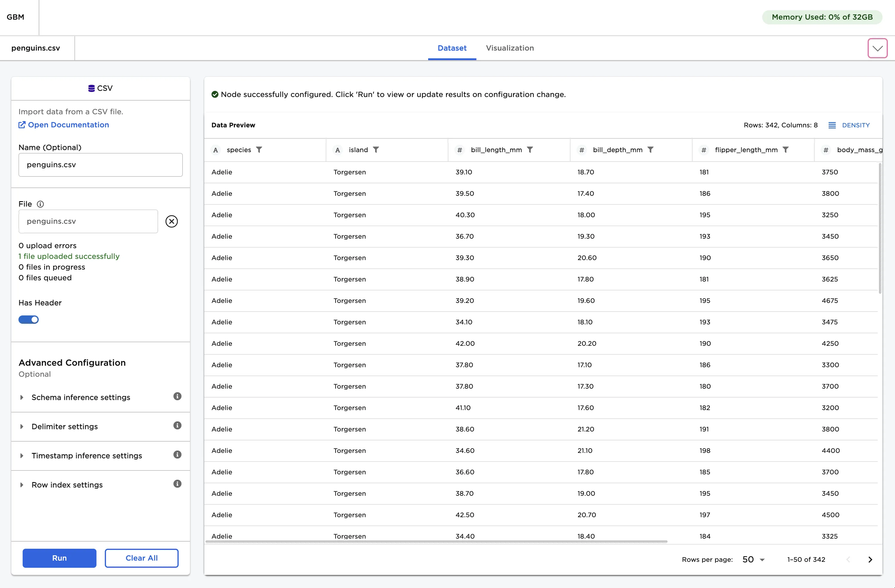895x588 pixels.
Task: Open the Rows per page dropdown
Action: coord(754,559)
